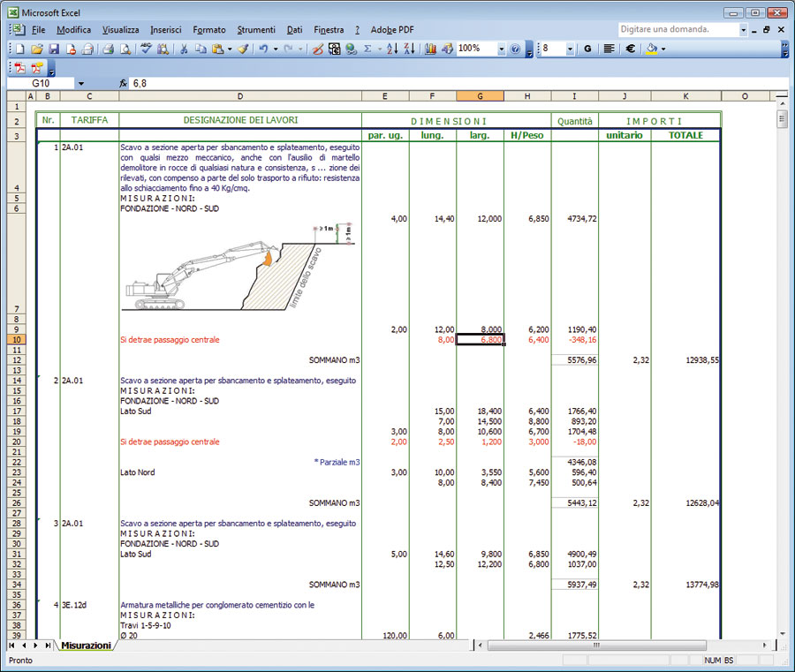
Task: Expand the Name Box dropdown
Action: [x=81, y=84]
